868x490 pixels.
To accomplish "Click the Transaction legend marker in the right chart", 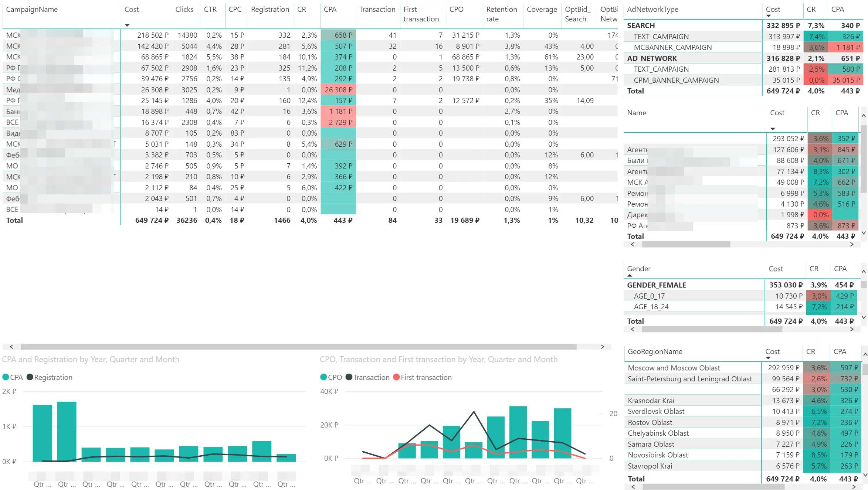I will (349, 377).
